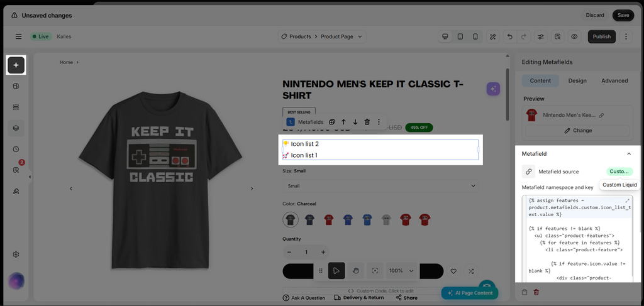Move Metafields element up
The image size is (644, 306).
344,122
